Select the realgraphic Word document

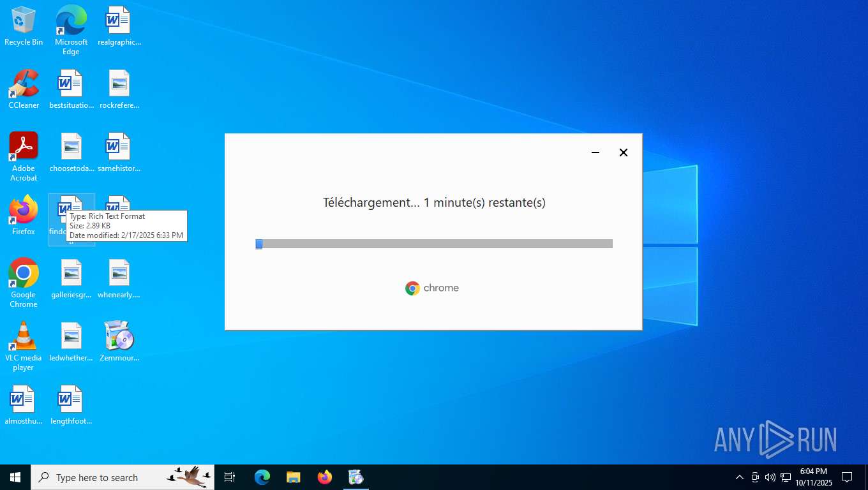[x=119, y=26]
